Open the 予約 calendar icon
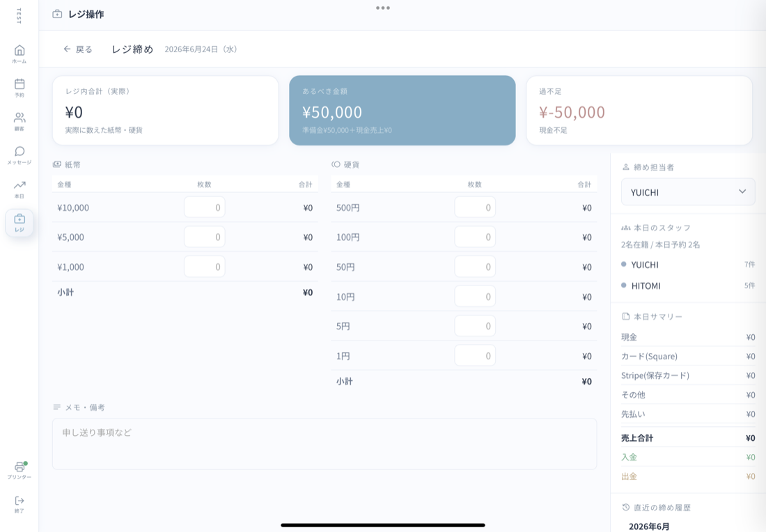766x532 pixels. tap(19, 88)
